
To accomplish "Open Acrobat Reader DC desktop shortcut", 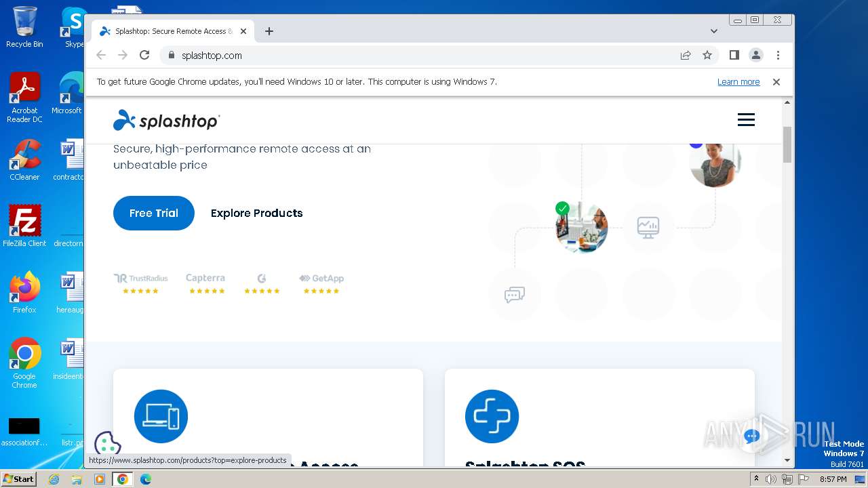I will point(24,98).
